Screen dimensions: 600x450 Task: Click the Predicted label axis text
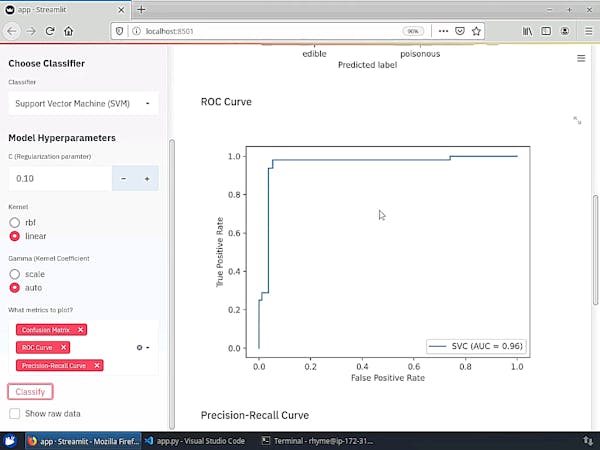coord(367,65)
